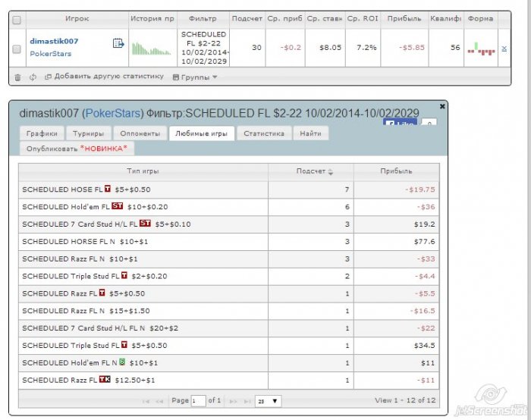Click the Подсчет column header in the top table
Viewport: 531px width, 420px height.
pyautogui.click(x=247, y=19)
